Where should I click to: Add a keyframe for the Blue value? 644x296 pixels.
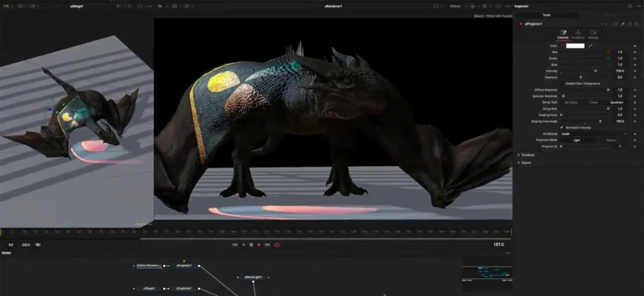coord(635,64)
